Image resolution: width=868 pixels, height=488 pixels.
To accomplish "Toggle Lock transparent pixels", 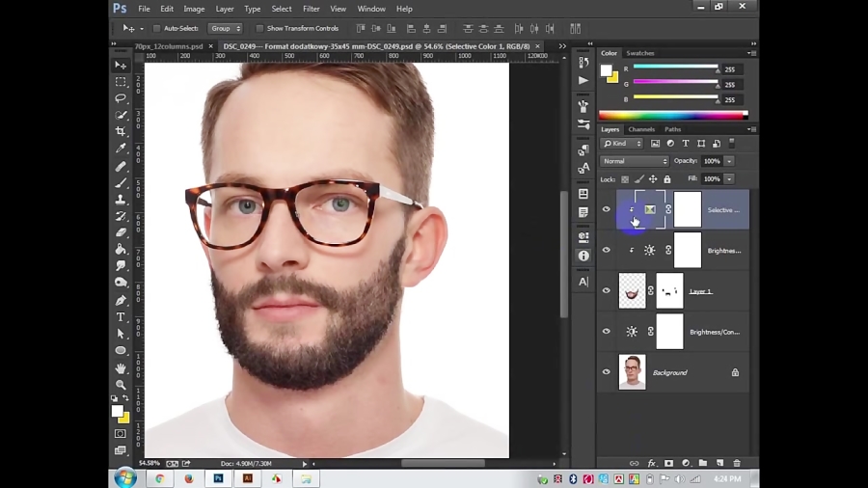I will (x=625, y=179).
